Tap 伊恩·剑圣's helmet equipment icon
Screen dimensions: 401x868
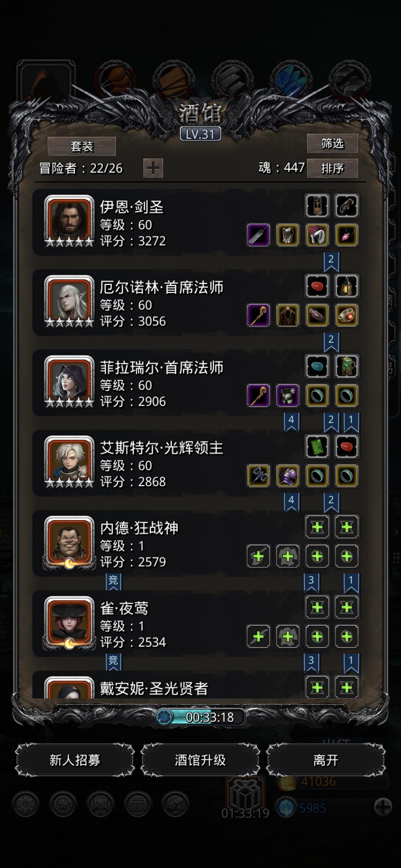(x=317, y=235)
